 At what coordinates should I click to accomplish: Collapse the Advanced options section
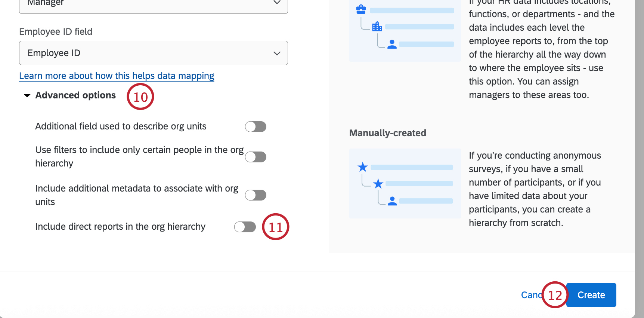point(69,95)
